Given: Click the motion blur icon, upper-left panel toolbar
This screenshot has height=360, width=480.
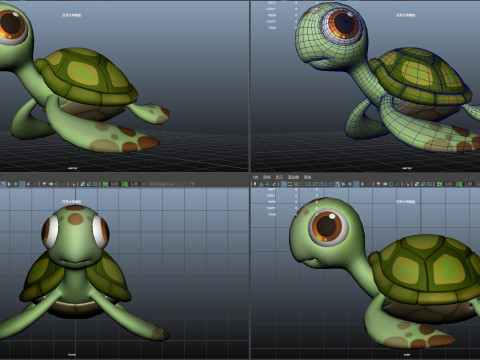Looking at the screenshot, I should (51, 184).
